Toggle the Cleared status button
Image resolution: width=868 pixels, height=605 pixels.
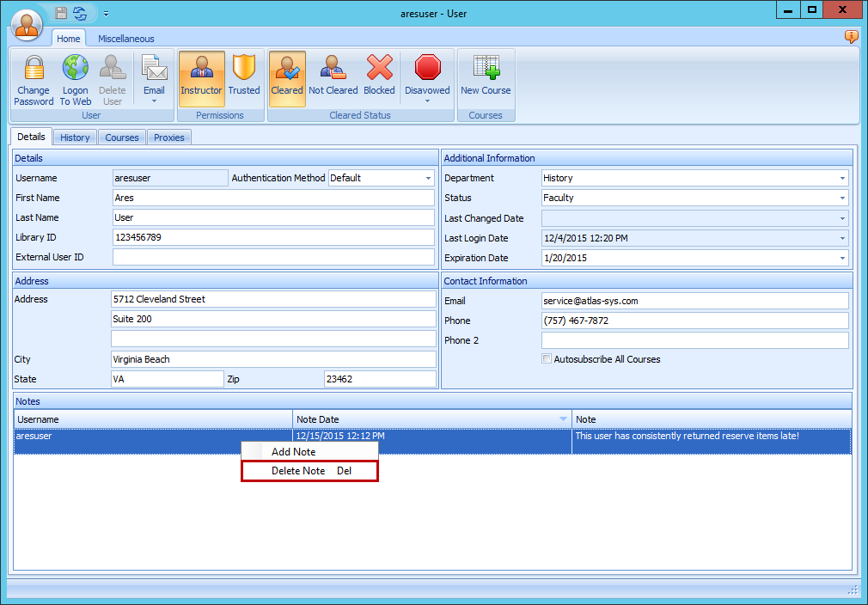pyautogui.click(x=287, y=78)
